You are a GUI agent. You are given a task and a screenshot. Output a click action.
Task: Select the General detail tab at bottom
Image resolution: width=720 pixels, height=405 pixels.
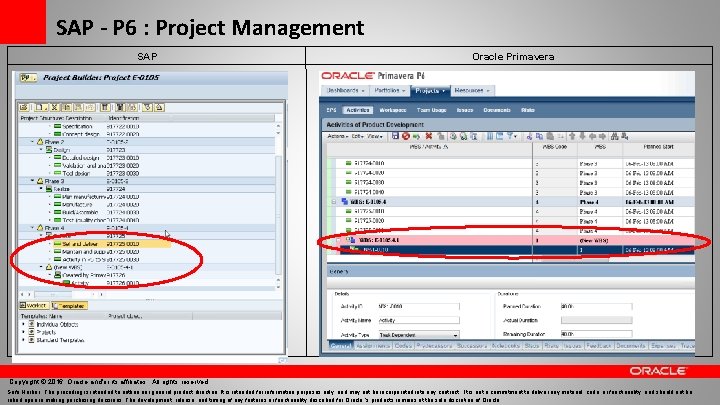point(341,346)
